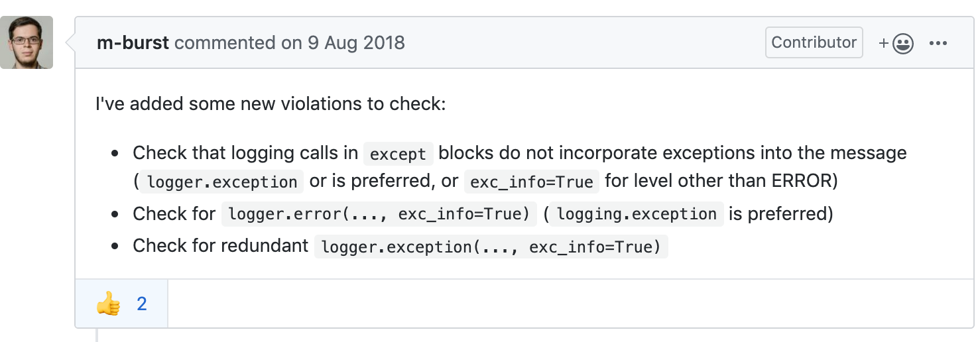
Task: Click the 'logger.error(..., exc_info=True)' code snippet
Action: pos(379,214)
